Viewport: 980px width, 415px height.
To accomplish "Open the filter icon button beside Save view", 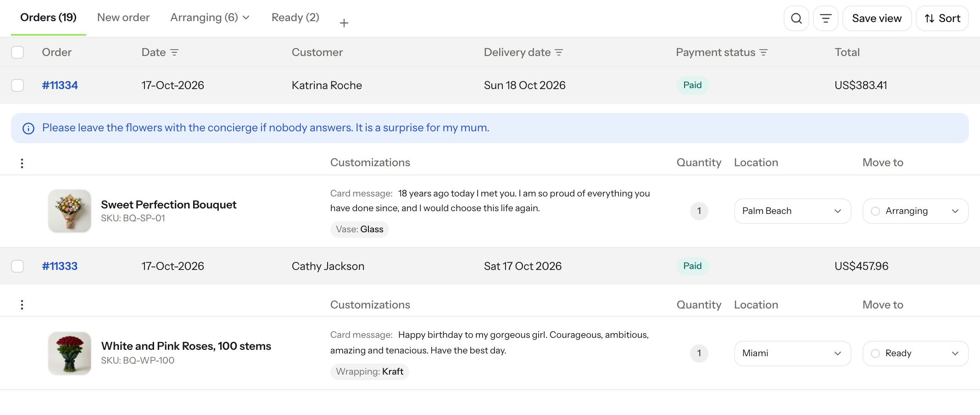I will tap(826, 18).
